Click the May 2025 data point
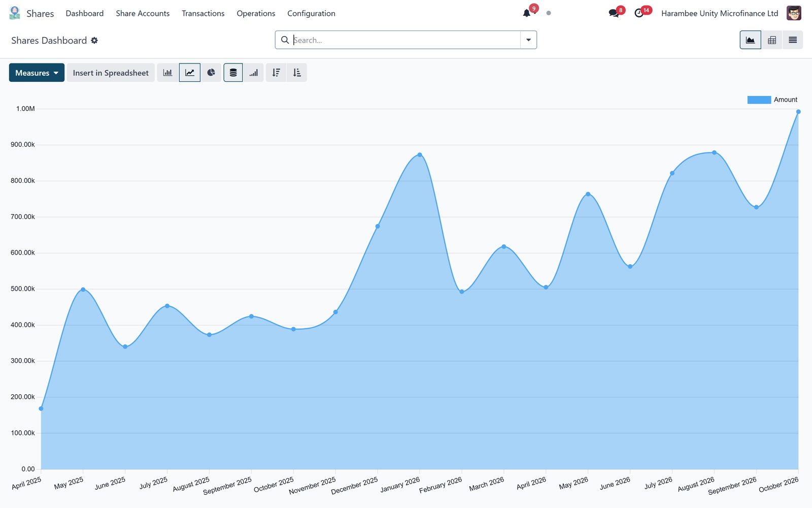 (83, 290)
